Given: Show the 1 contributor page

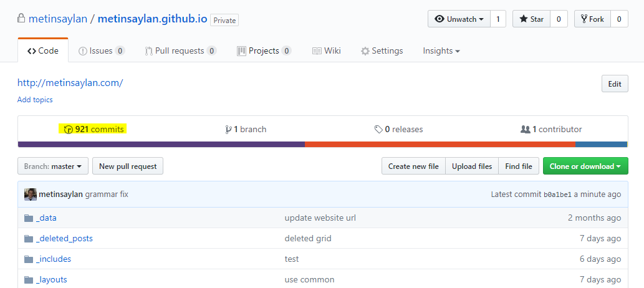Looking at the screenshot, I should [551, 130].
